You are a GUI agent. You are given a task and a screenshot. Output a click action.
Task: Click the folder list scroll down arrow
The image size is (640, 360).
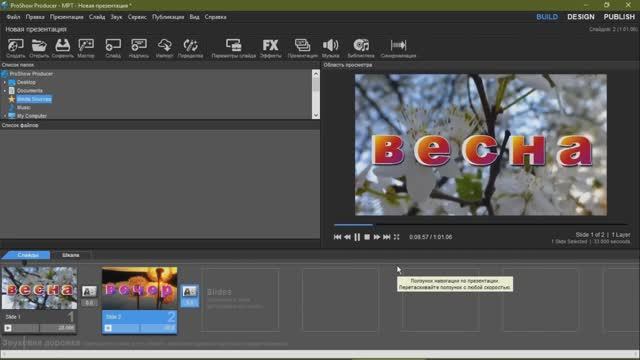tap(316, 115)
